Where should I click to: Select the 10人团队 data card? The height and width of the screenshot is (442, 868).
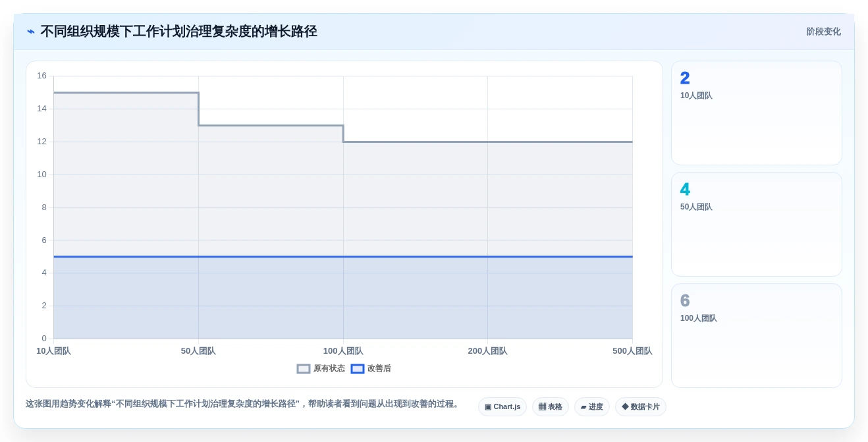757,113
